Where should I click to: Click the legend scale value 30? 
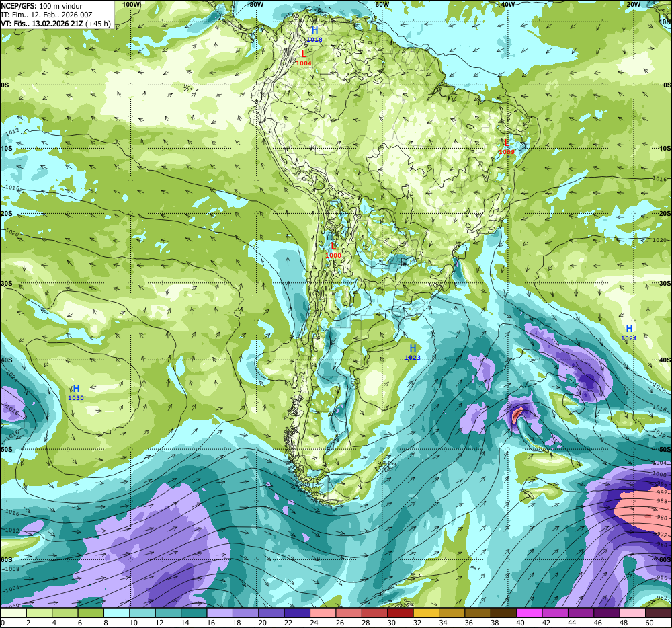point(391,623)
